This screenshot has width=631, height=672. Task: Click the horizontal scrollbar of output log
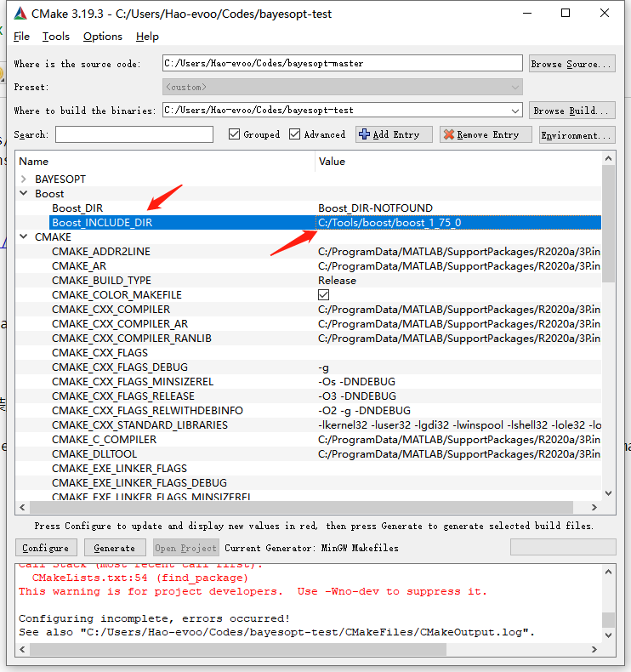point(230,650)
